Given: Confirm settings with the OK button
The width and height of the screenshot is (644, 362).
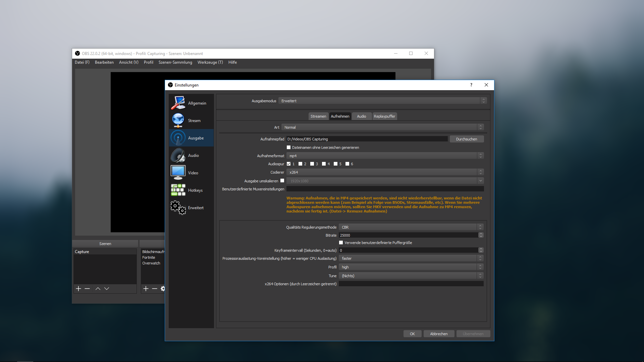Looking at the screenshot, I should pyautogui.click(x=412, y=334).
